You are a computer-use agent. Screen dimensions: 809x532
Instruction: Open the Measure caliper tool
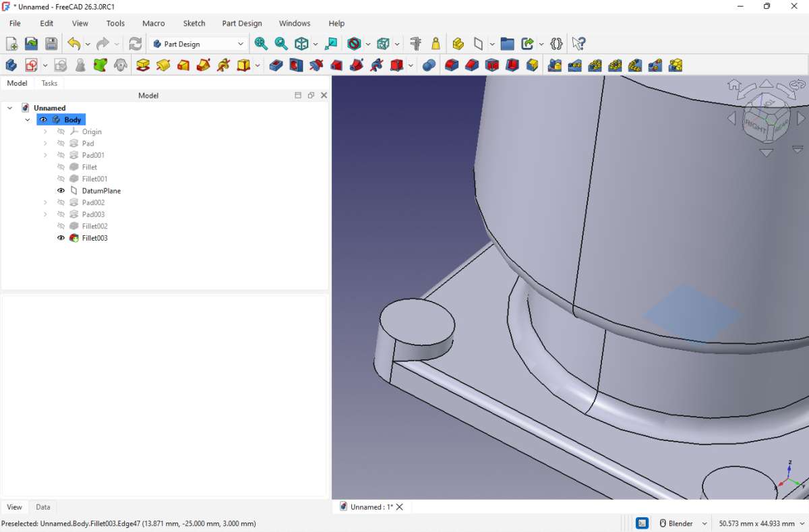click(x=416, y=44)
